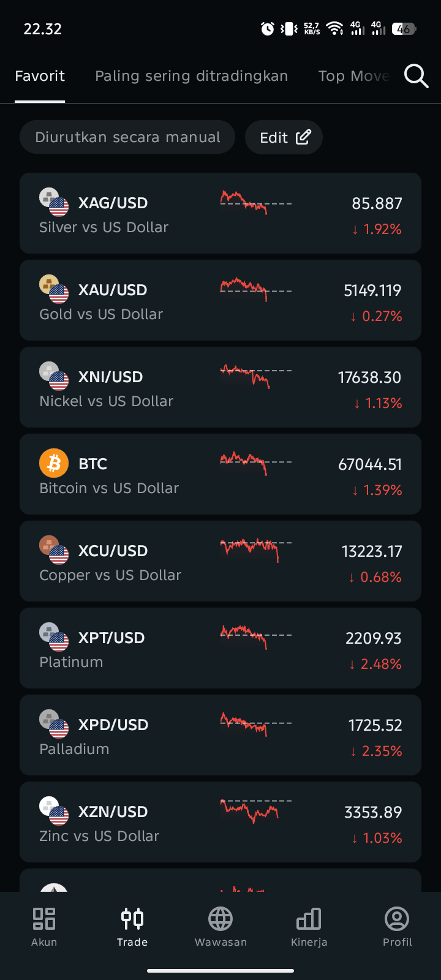
Task: Switch to 'Paling sering ditradingkan' tab
Action: coord(191,76)
